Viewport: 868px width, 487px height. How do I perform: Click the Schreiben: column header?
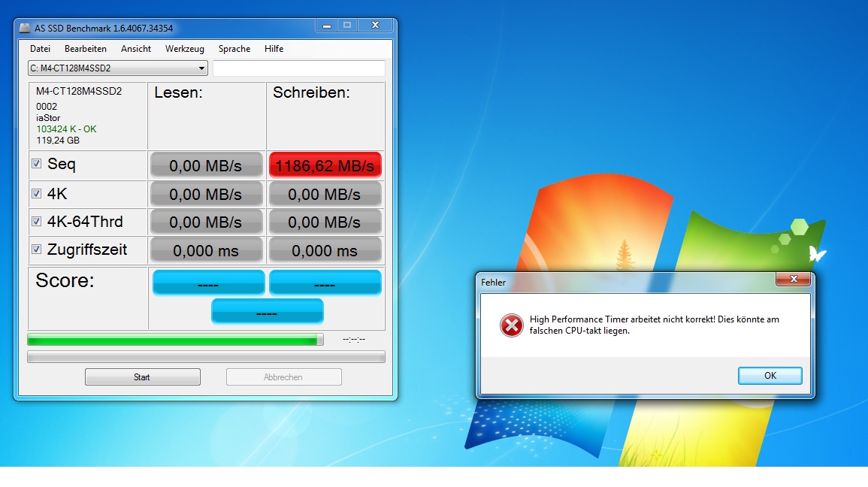pos(311,92)
